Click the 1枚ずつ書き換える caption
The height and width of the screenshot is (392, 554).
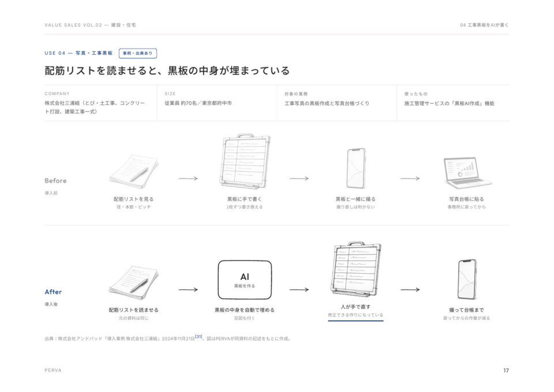(x=245, y=207)
